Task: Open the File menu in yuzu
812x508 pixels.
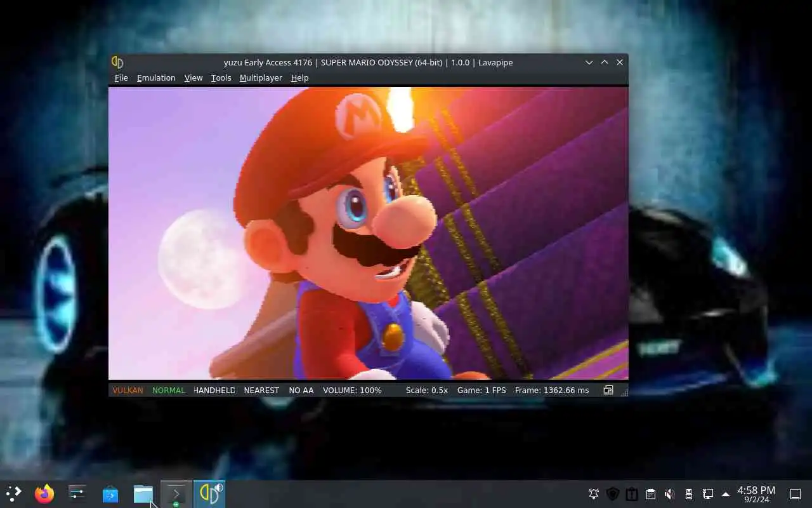Action: point(121,77)
